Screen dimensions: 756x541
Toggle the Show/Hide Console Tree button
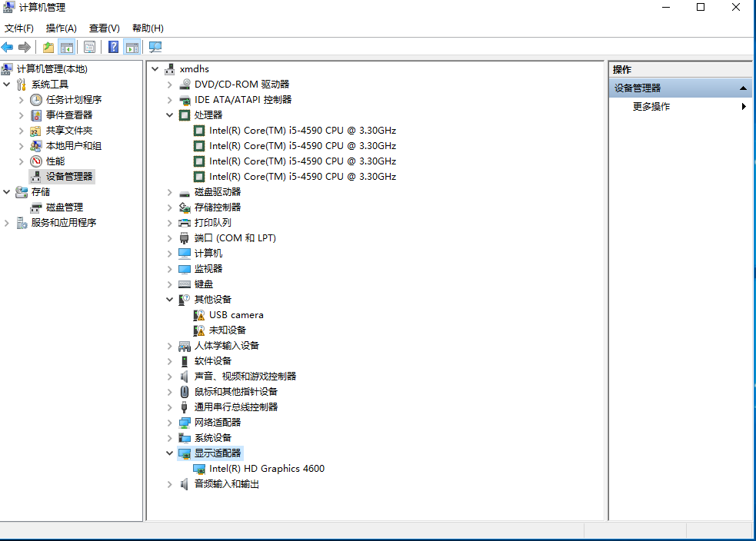pyautogui.click(x=67, y=47)
